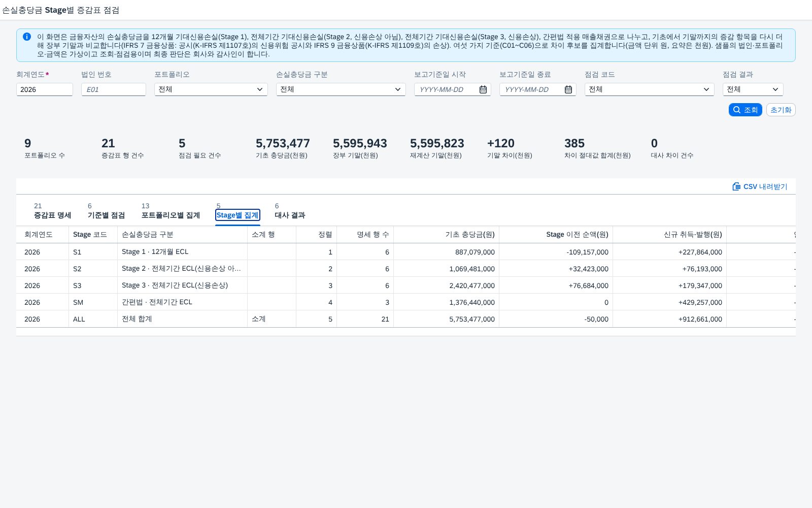Screen dimensions: 812x508
Task: Open the 점검 결과 dropdown
Action: point(753,89)
